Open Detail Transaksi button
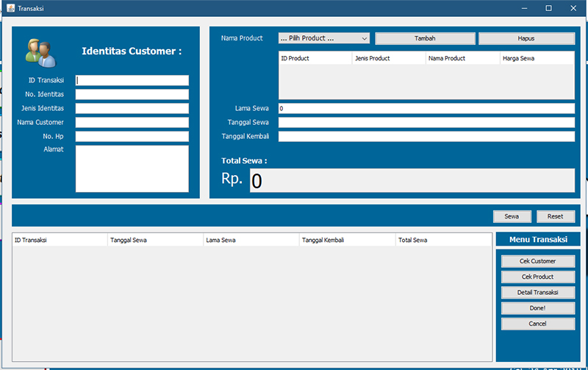588x370 pixels. 538,292
